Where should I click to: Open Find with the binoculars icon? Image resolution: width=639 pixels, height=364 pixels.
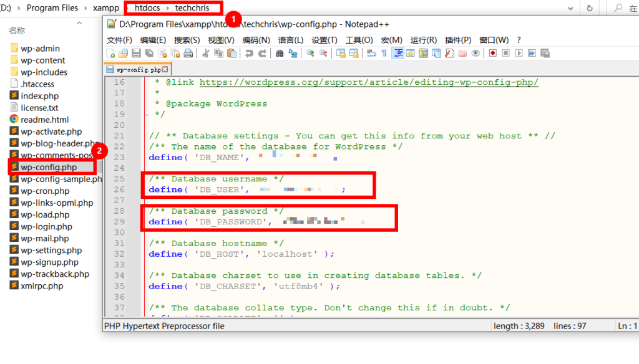(279, 54)
